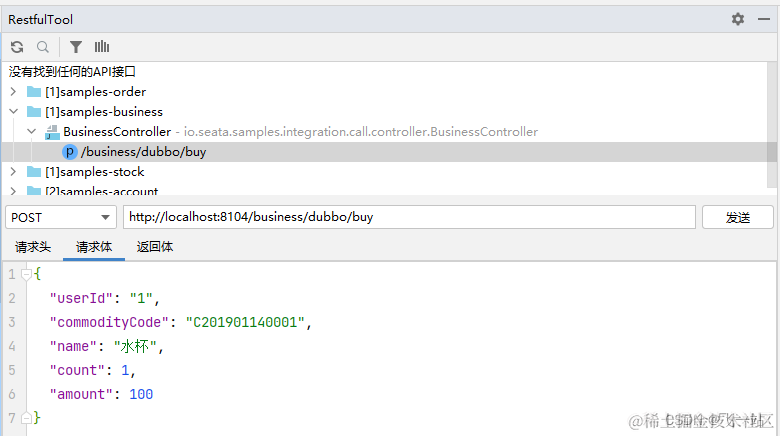Image resolution: width=780 pixels, height=436 pixels.
Task: Expand the [1]samples-stock node
Action: tap(13, 172)
